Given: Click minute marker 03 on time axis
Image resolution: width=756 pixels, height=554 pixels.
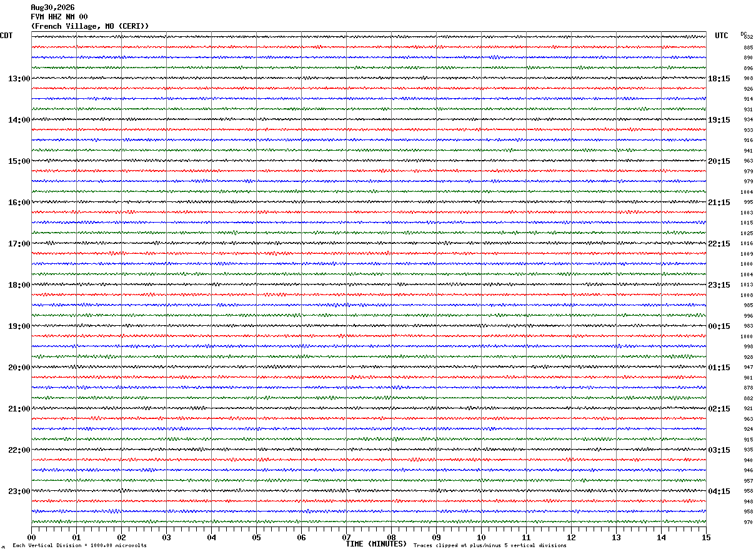Looking at the screenshot, I should (166, 537).
